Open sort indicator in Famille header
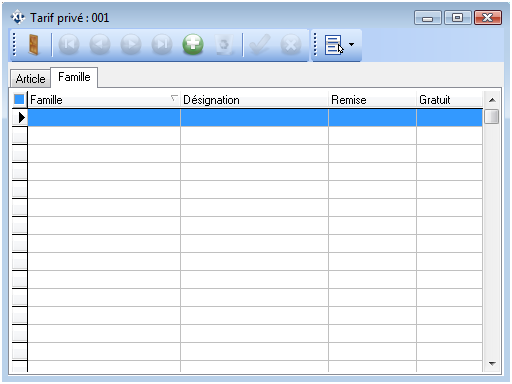Viewport: 512px width, 384px height. (x=174, y=98)
